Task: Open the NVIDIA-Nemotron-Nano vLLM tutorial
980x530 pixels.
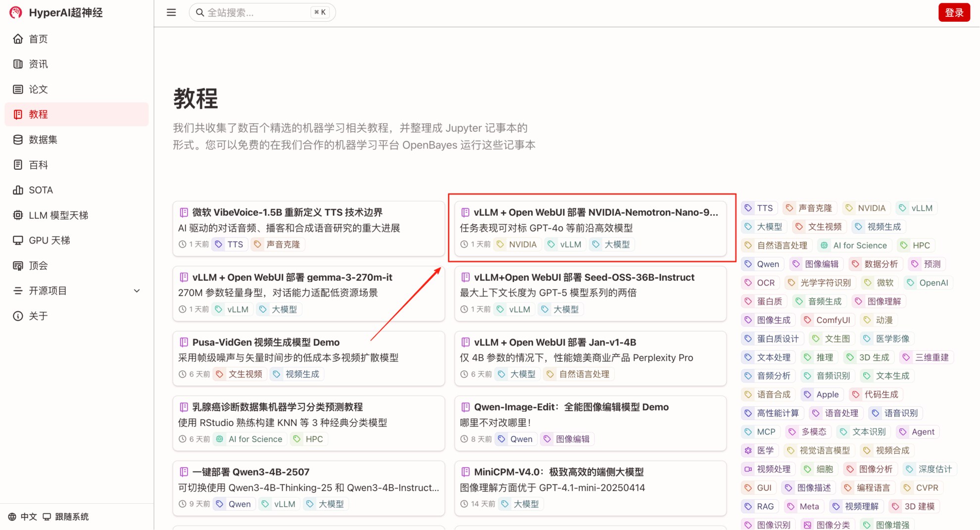Action: [595, 212]
